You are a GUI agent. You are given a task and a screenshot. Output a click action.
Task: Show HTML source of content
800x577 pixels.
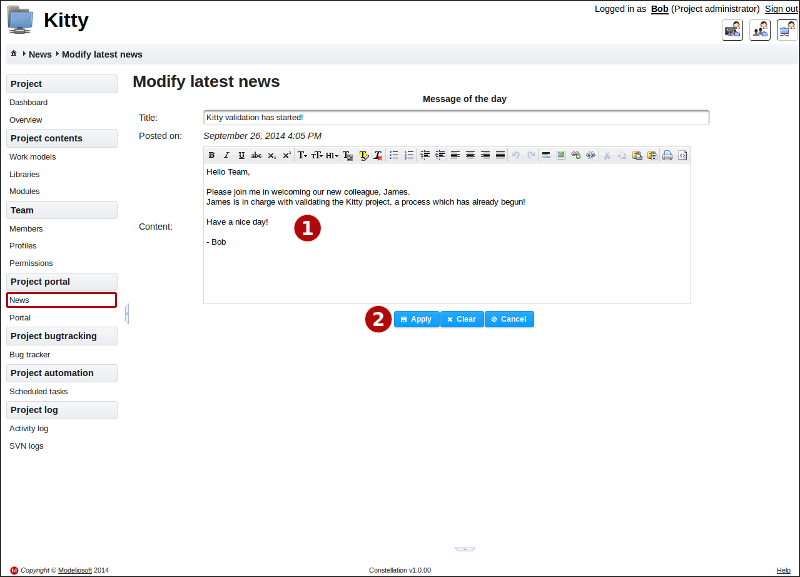(x=683, y=155)
